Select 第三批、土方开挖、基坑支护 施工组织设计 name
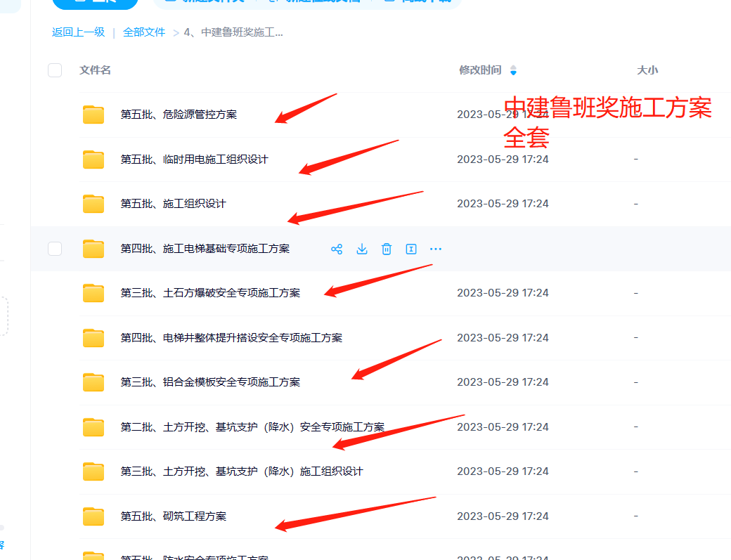 click(242, 471)
